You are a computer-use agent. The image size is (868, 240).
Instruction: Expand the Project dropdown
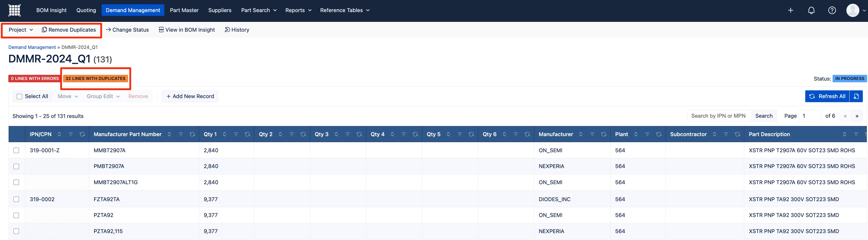[x=21, y=30]
